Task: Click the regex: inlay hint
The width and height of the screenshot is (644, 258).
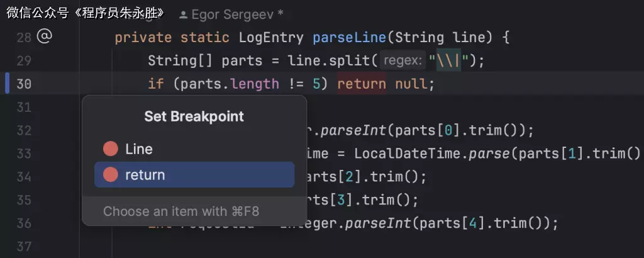Action: click(x=403, y=61)
